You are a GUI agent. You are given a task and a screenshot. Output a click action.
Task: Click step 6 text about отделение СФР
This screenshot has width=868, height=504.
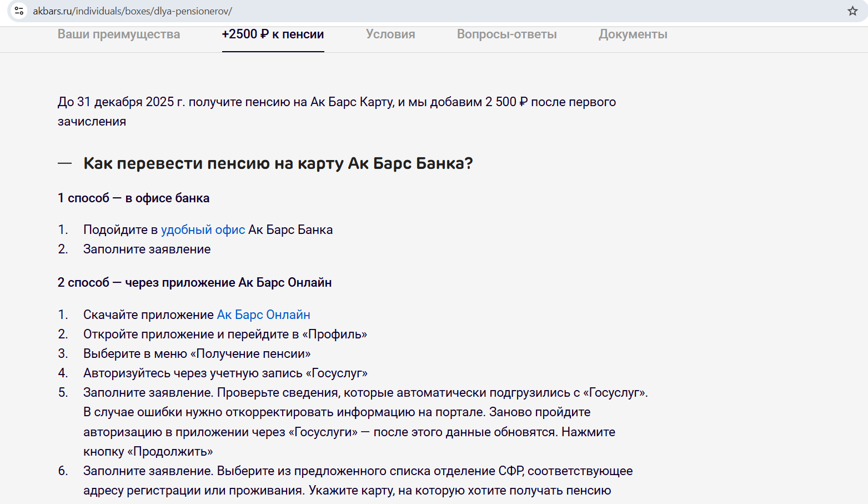tap(358, 481)
